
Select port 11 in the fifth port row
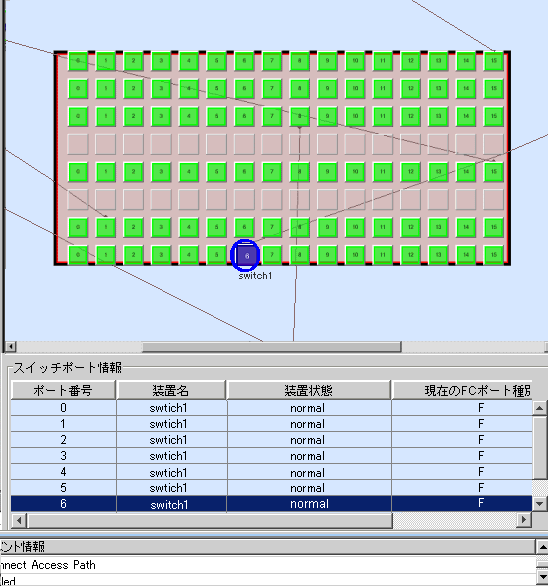383,172
